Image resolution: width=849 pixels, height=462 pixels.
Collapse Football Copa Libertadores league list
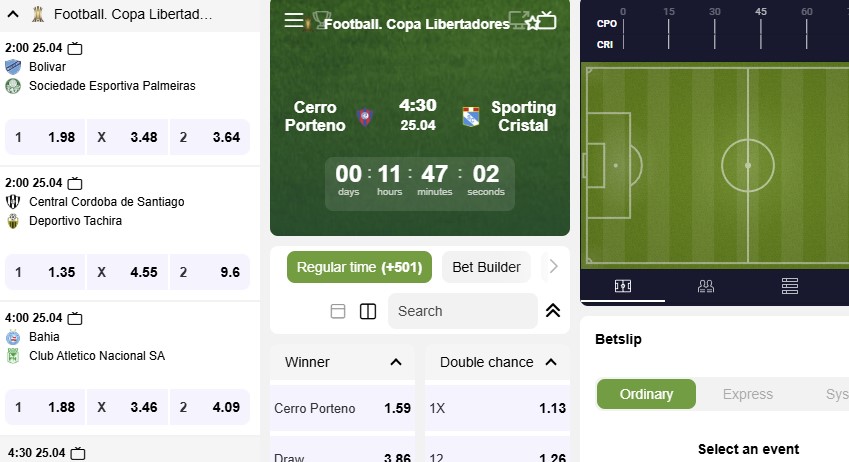coord(13,14)
